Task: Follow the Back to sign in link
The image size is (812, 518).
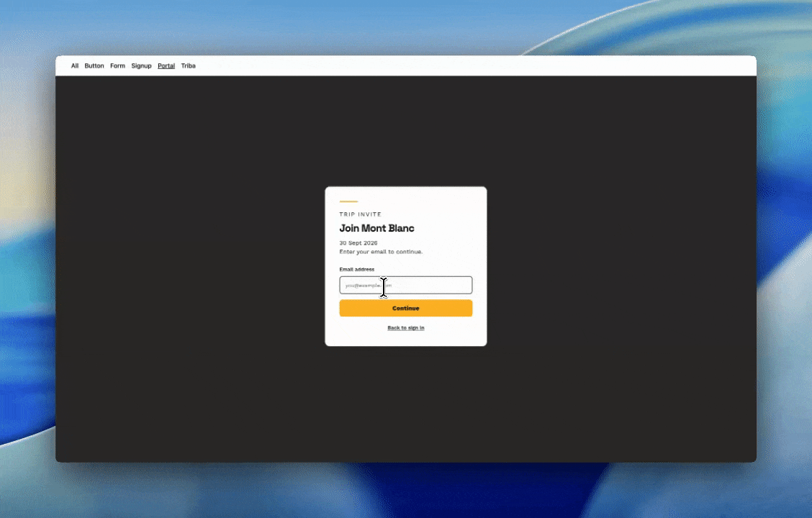Action: tap(406, 327)
